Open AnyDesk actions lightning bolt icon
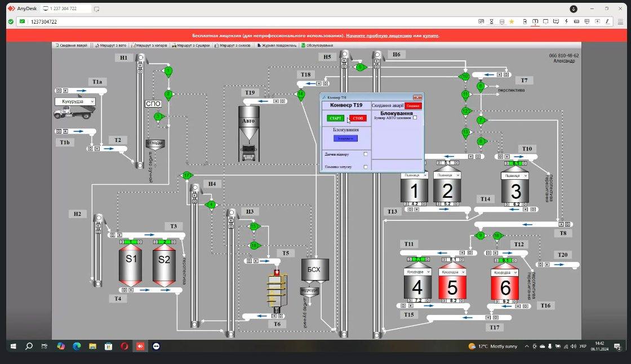 (x=566, y=21)
